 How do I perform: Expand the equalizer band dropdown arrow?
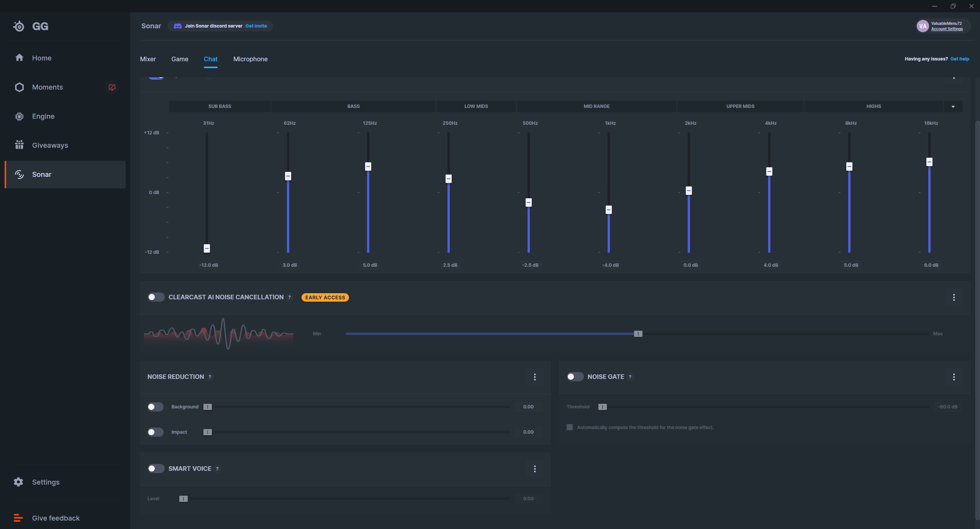point(953,106)
